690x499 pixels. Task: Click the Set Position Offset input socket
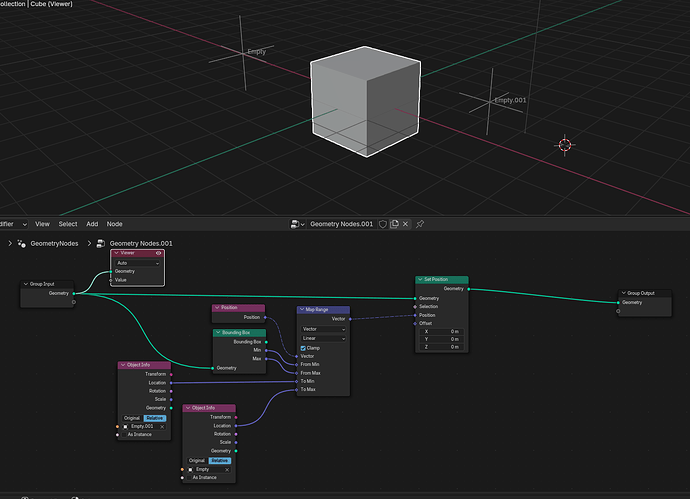(x=415, y=323)
